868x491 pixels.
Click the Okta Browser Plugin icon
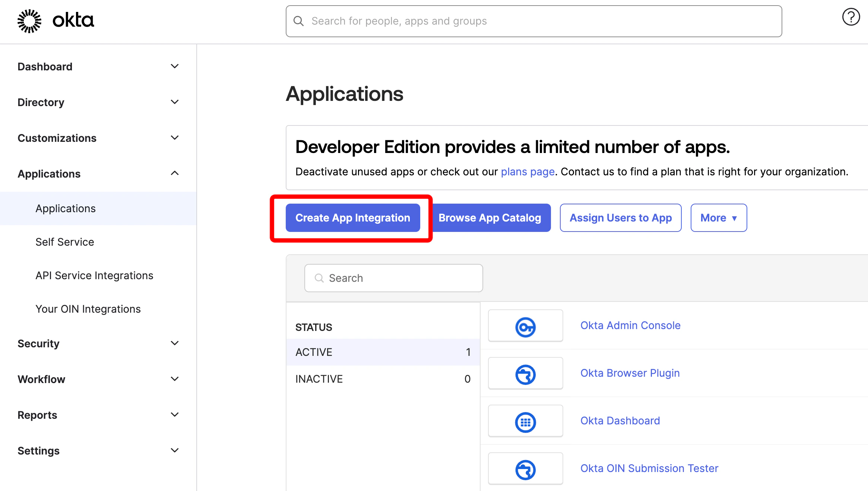point(525,373)
